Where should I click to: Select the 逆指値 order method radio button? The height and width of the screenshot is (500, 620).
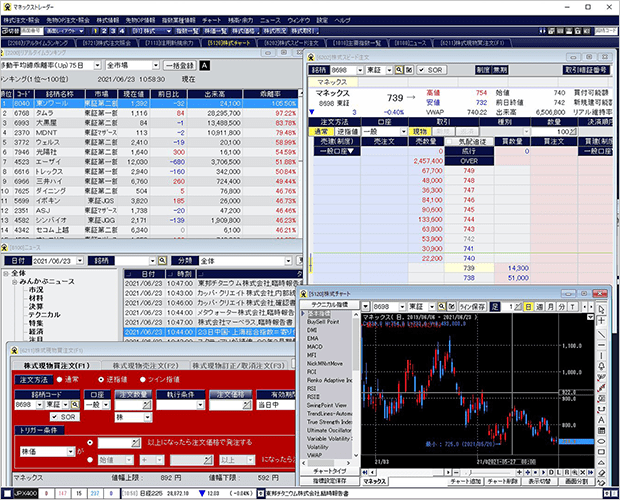(101, 379)
